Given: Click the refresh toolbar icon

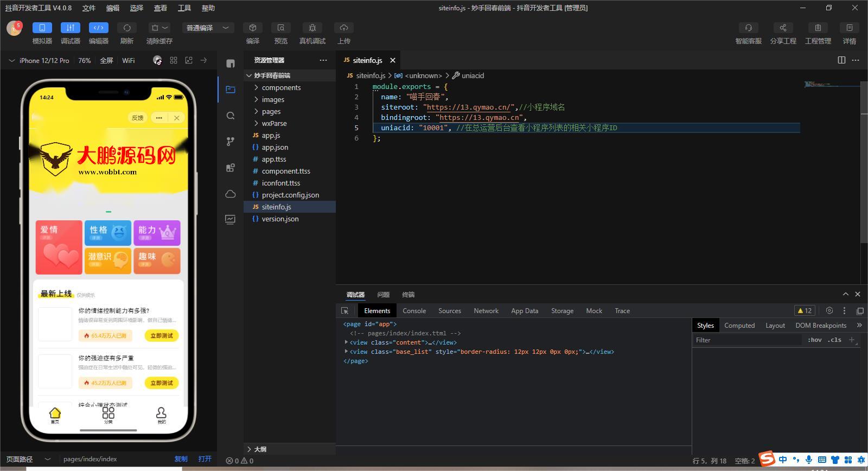Looking at the screenshot, I should click(x=127, y=28).
